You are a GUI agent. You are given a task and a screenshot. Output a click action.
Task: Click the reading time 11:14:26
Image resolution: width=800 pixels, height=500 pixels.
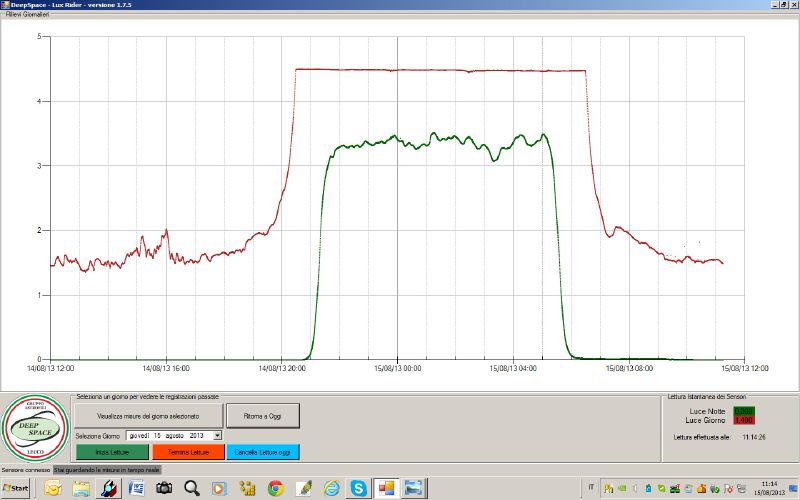pyautogui.click(x=754, y=437)
